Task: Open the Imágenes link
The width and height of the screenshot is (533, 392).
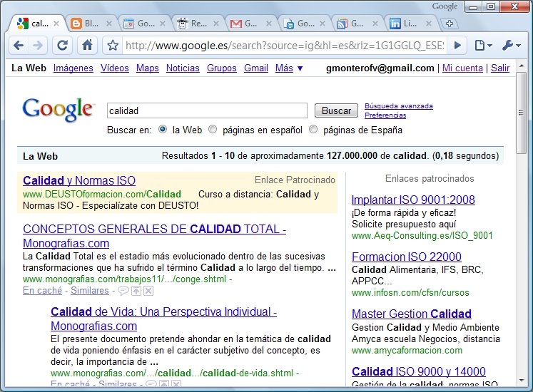Action: (73, 68)
